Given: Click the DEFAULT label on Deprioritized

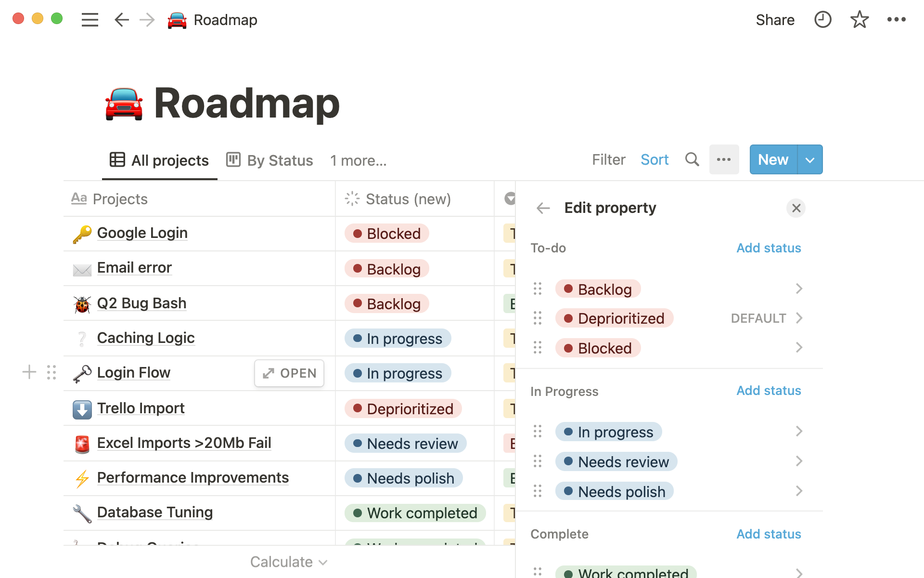Looking at the screenshot, I should 758,318.
